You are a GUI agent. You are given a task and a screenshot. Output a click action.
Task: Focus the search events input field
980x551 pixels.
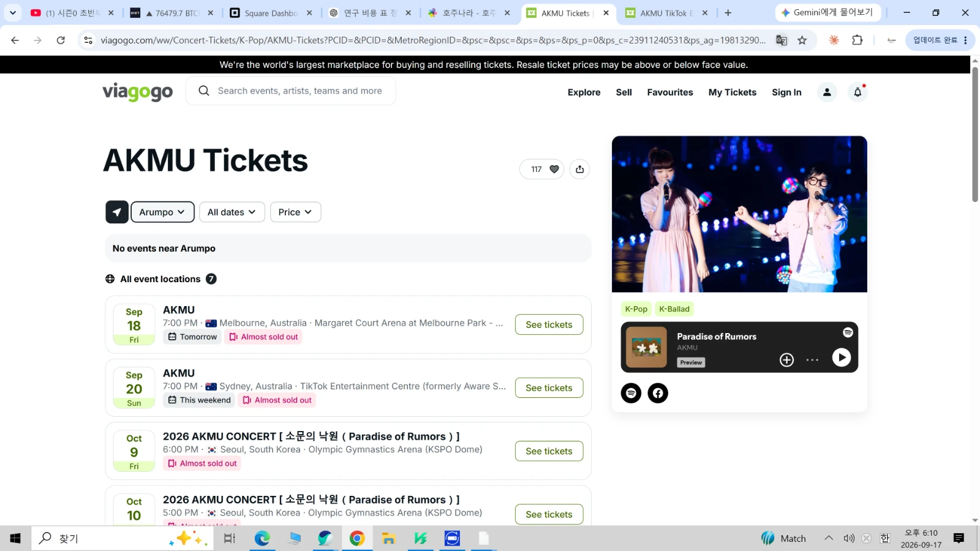pos(300,91)
